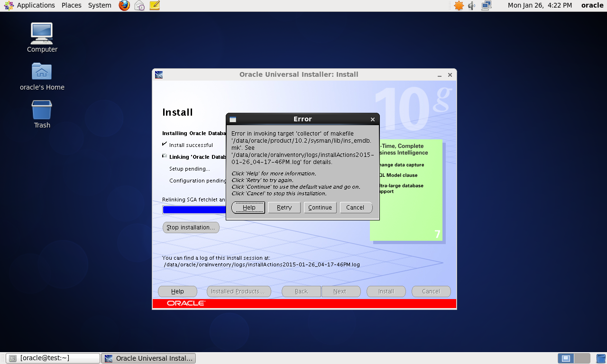This screenshot has height=364, width=607.
Task: Open the Applications menu
Action: pos(36,5)
